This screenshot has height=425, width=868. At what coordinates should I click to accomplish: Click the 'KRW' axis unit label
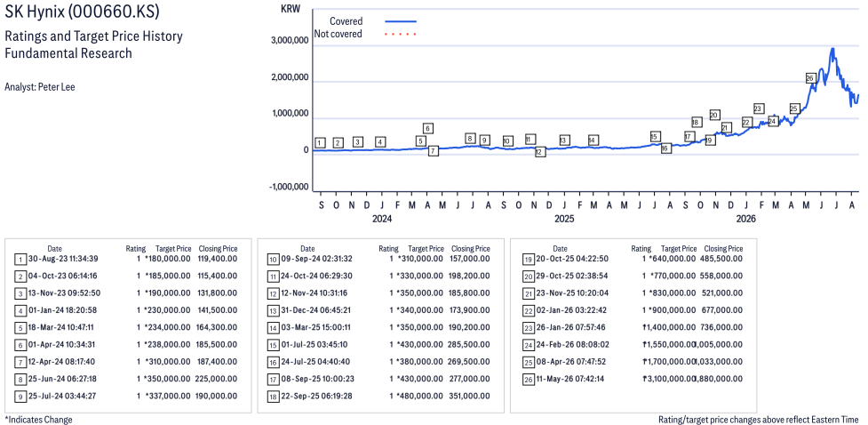point(289,8)
